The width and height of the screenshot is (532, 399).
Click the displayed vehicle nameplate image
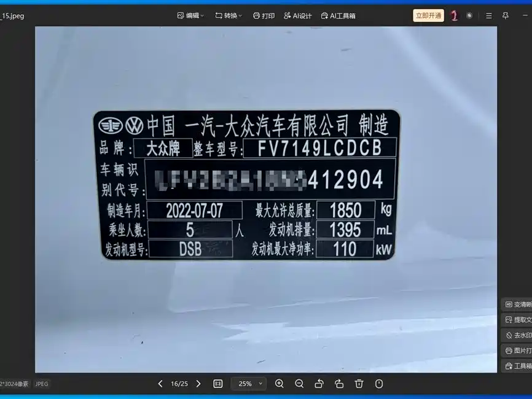[x=266, y=199]
